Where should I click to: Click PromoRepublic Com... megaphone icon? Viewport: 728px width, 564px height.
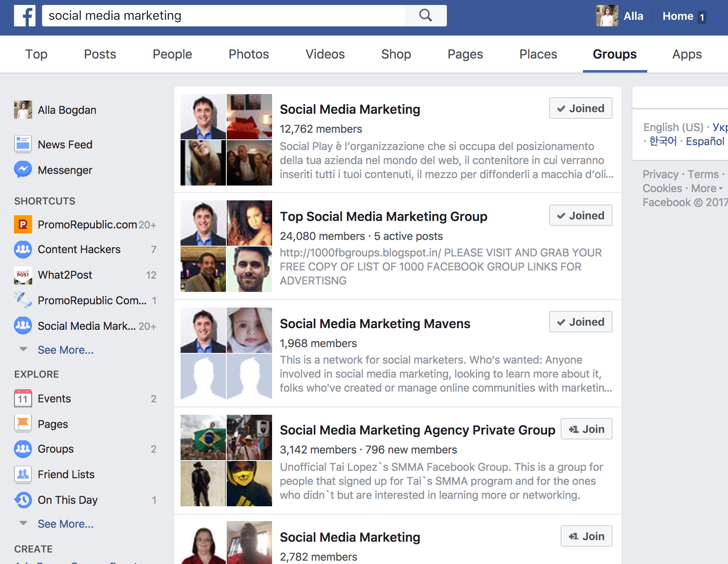pos(23,300)
